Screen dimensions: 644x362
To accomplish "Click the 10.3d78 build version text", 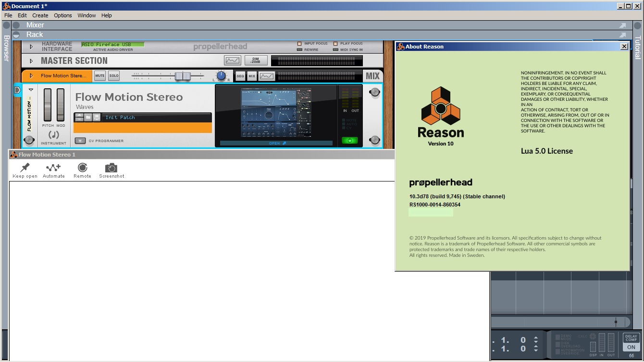I will [457, 196].
